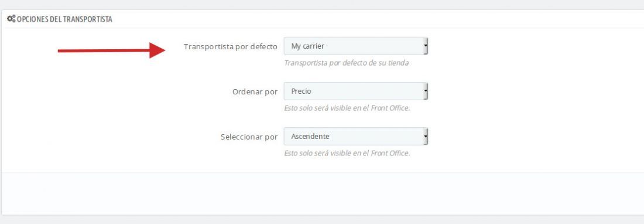Click the empty footer bar of the panel
Viewport: 644px width, 224px height.
click(x=323, y=193)
